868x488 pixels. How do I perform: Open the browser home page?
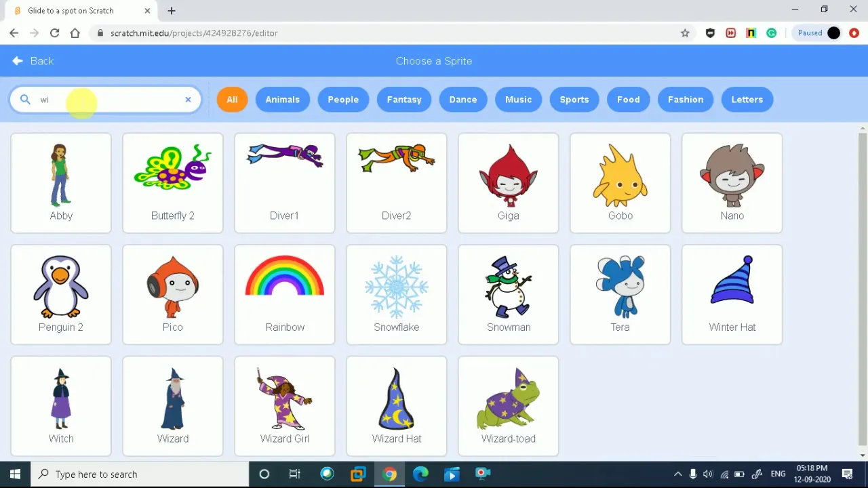pyautogui.click(x=75, y=33)
